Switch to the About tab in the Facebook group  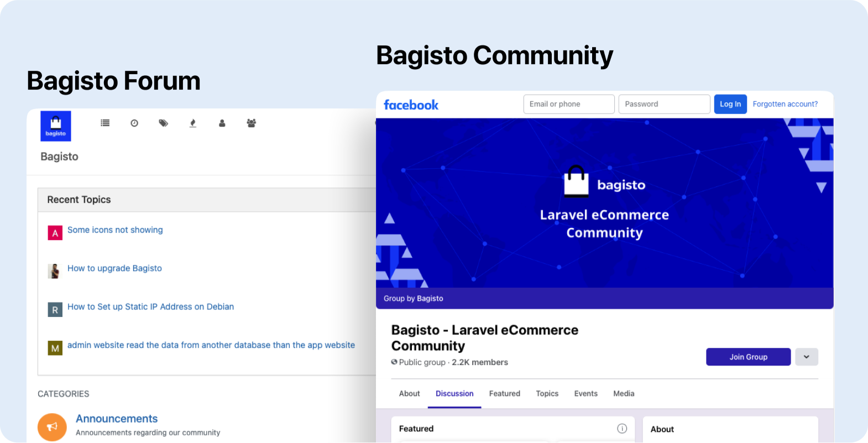pos(410,394)
